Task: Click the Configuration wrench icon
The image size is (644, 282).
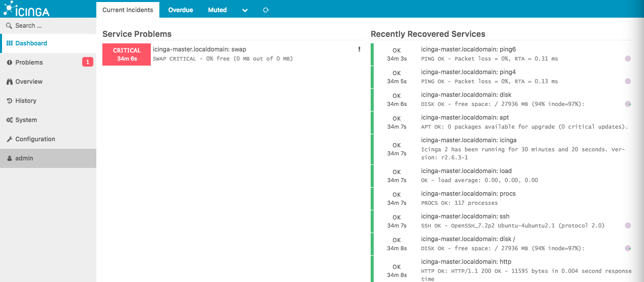Action: [x=10, y=139]
